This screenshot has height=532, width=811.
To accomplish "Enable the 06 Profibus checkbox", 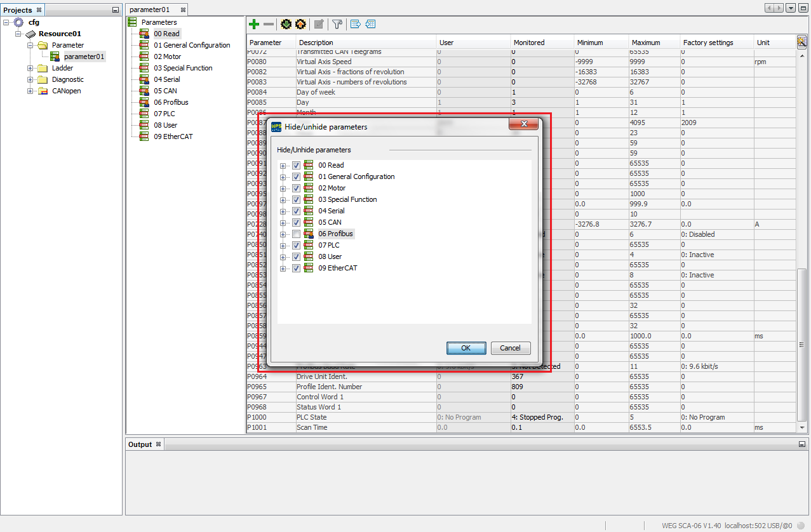I will (x=296, y=234).
